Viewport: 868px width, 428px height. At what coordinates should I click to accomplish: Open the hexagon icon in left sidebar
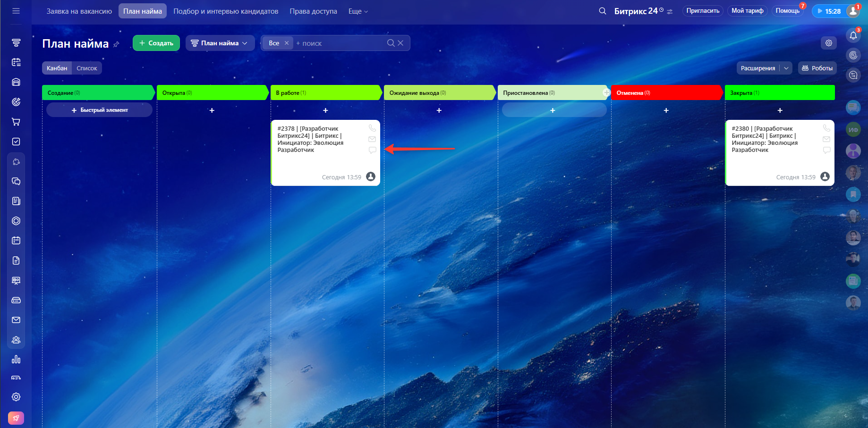click(16, 221)
